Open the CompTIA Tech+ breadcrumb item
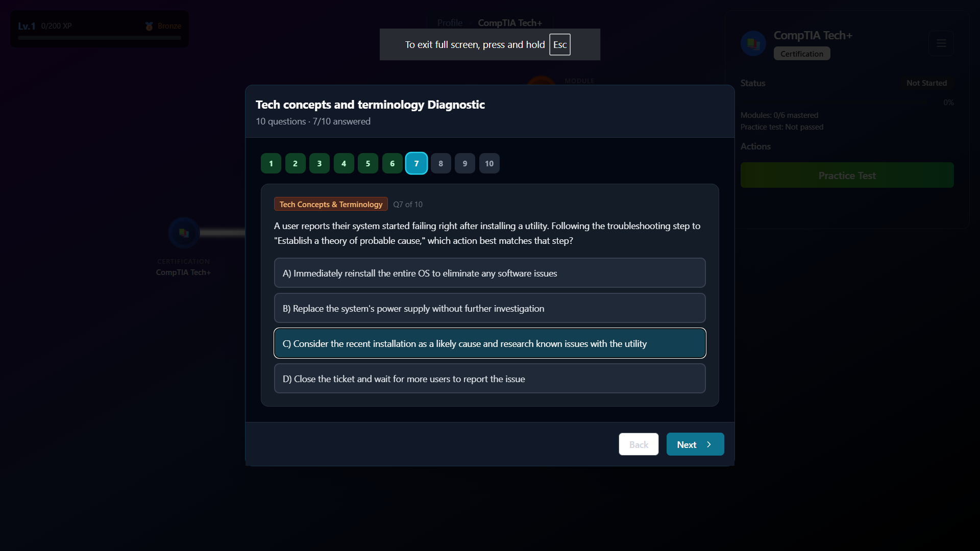 click(509, 22)
